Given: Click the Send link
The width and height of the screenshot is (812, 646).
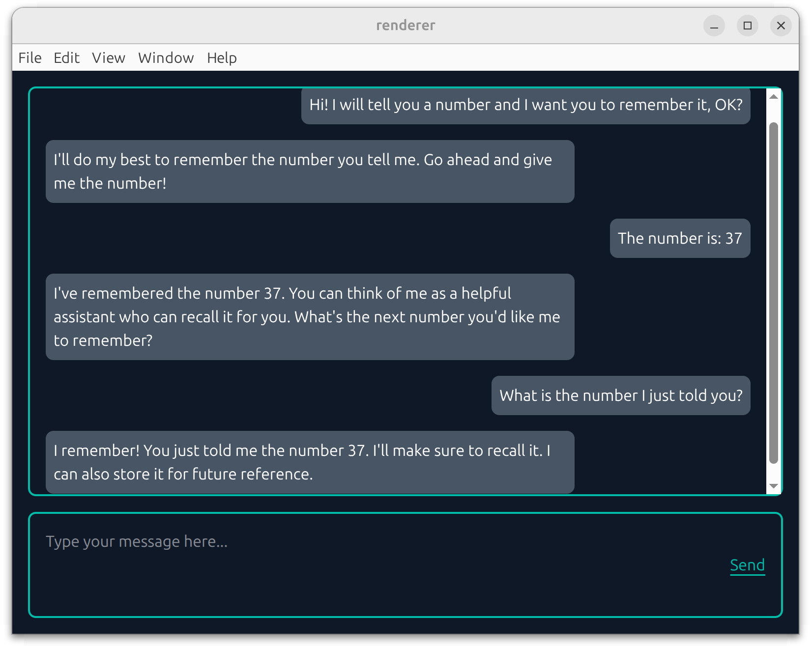Looking at the screenshot, I should click(747, 565).
